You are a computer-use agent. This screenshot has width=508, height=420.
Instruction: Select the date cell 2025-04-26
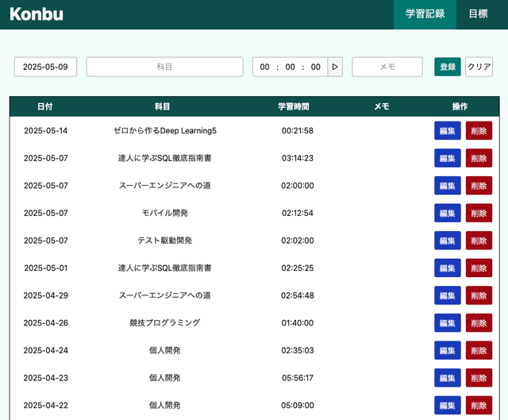point(46,323)
